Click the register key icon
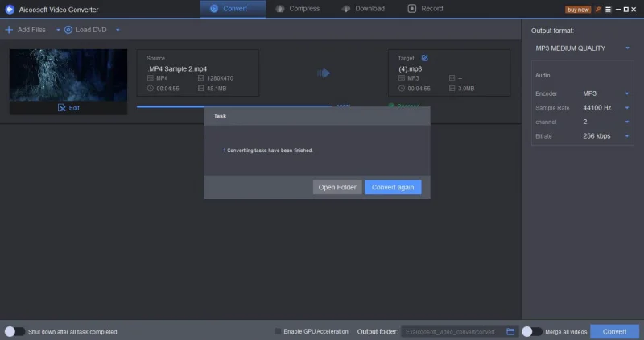The height and width of the screenshot is (340, 644). point(599,9)
